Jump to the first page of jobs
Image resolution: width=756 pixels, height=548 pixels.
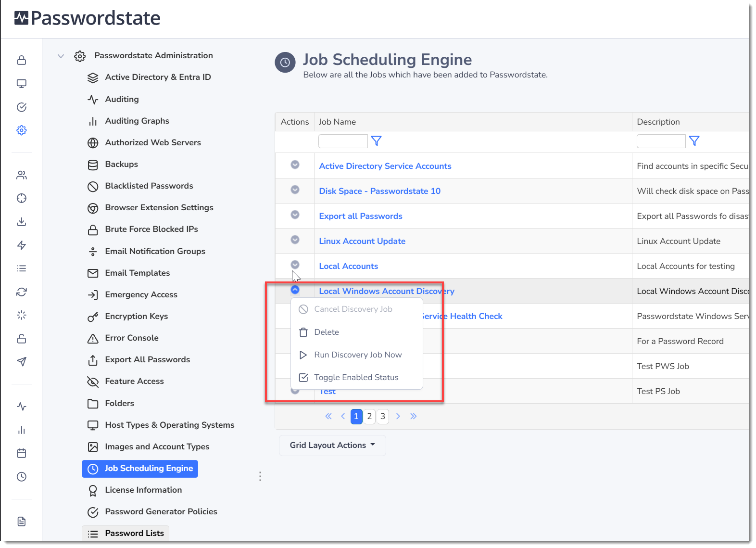[328, 417]
